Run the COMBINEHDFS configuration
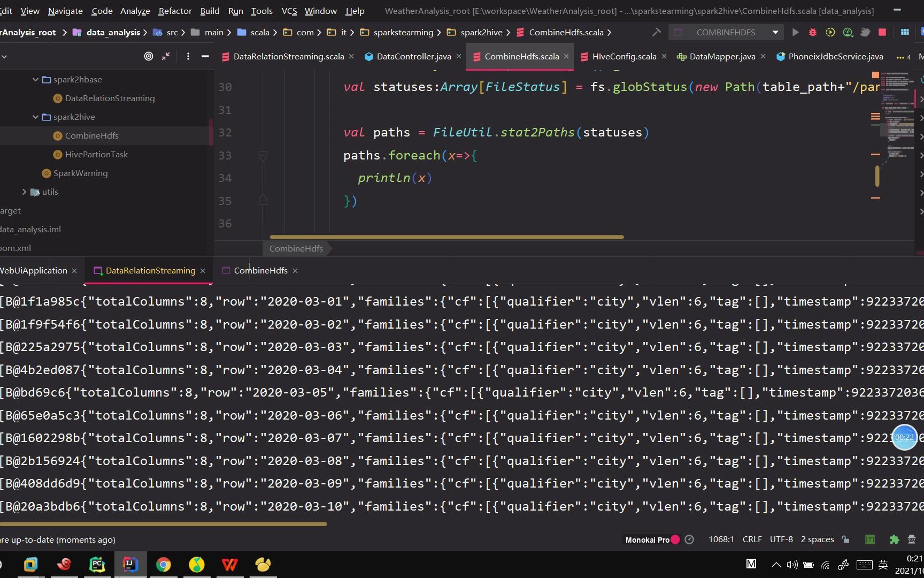Viewport: 924px width, 578px height. (795, 33)
